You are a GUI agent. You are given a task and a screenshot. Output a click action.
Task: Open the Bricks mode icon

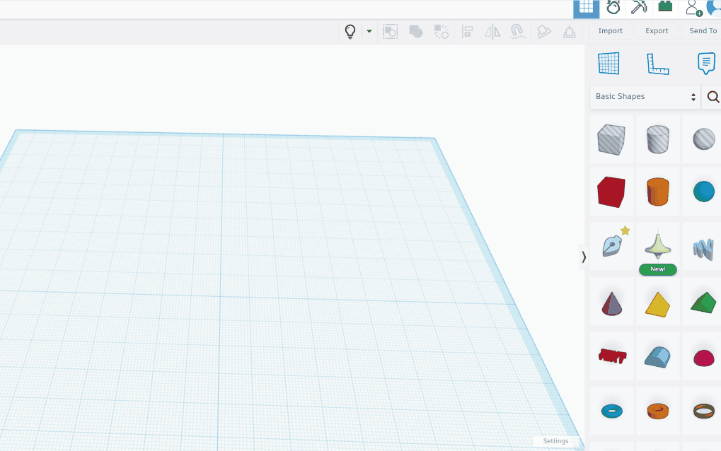tap(665, 7)
